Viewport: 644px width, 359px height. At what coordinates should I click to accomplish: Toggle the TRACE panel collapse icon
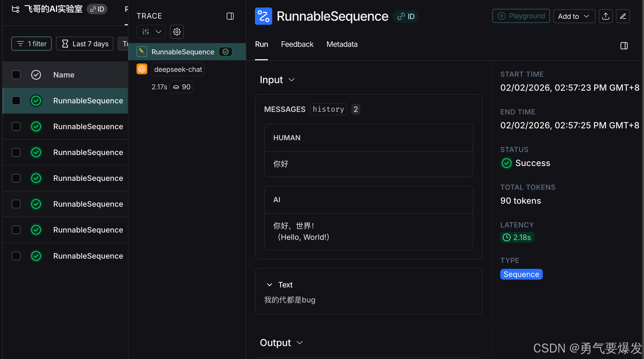[230, 16]
